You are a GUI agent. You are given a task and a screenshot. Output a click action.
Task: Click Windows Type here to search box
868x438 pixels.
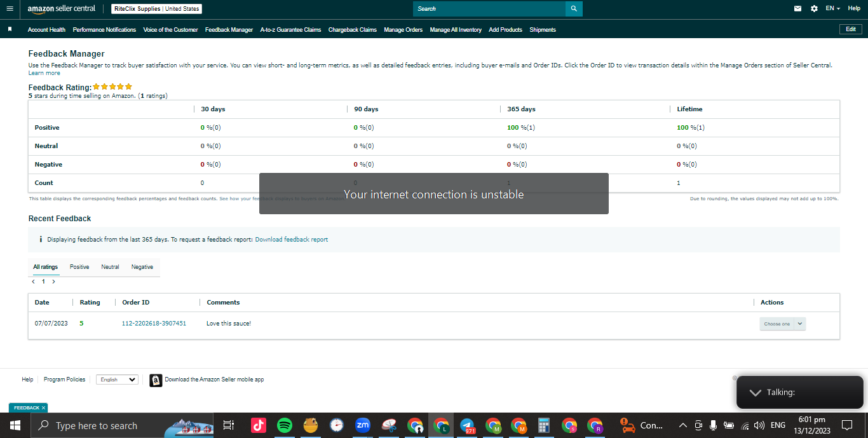click(x=122, y=425)
